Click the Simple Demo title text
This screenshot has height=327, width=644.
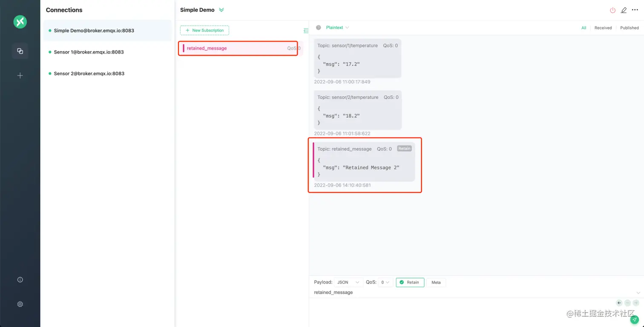(x=197, y=10)
